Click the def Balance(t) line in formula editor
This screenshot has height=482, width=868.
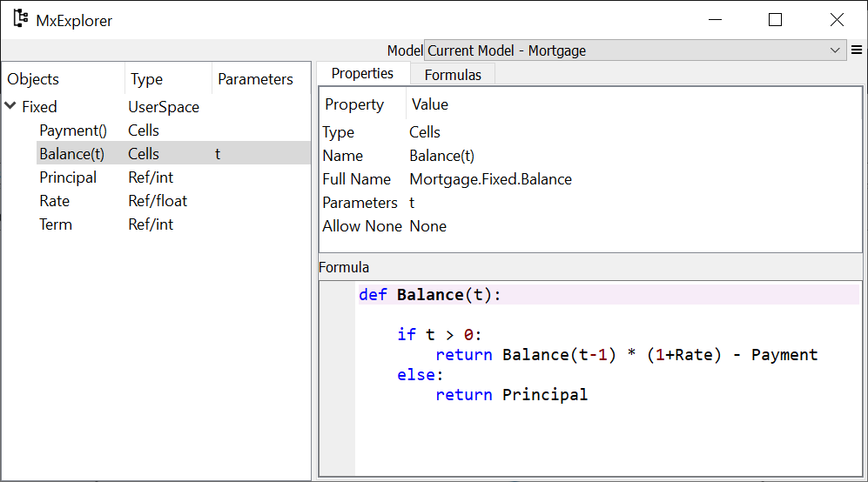pos(430,295)
